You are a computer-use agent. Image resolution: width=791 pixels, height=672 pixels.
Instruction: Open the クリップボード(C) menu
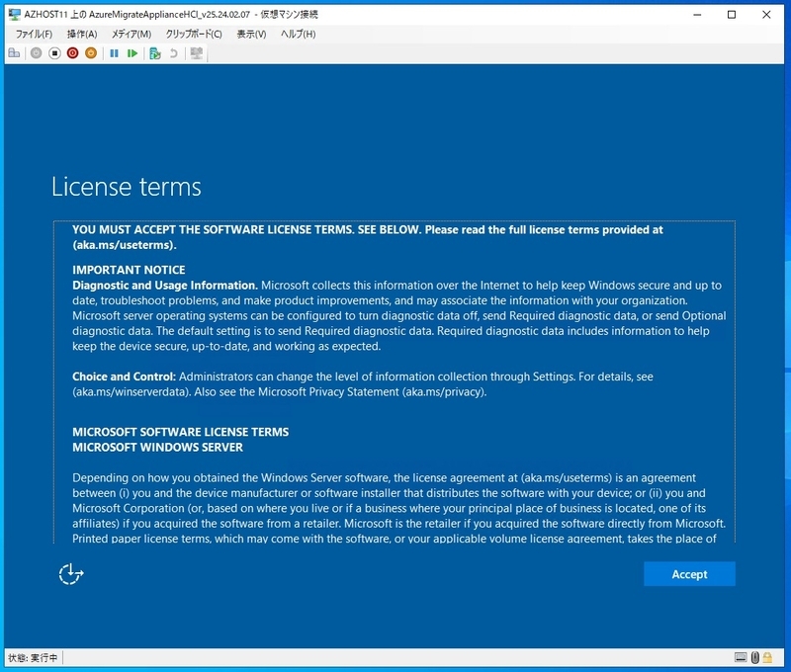(x=194, y=34)
